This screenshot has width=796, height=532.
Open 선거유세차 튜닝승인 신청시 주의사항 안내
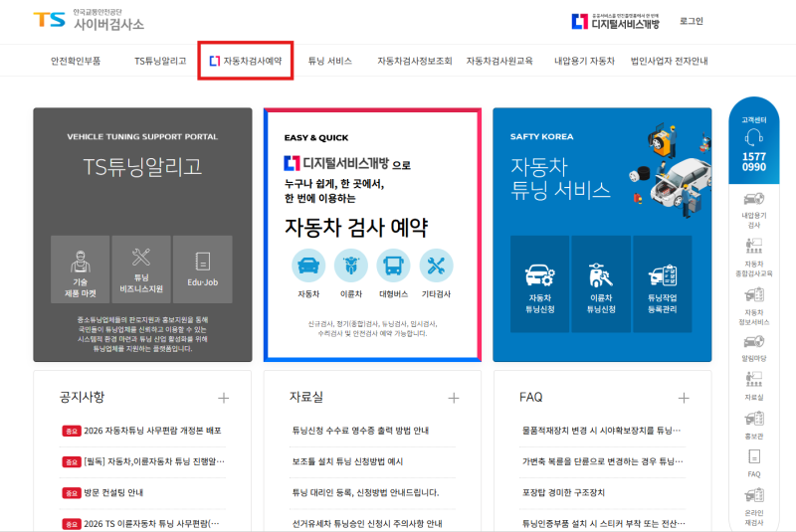pos(367,523)
